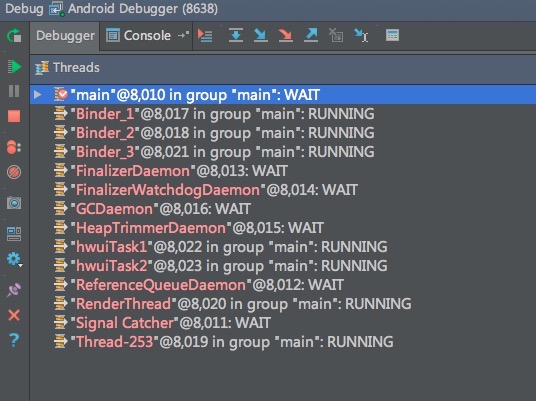This screenshot has height=401, width=536.
Task: Click the thread icon next to Thread-253
Action: point(61,342)
